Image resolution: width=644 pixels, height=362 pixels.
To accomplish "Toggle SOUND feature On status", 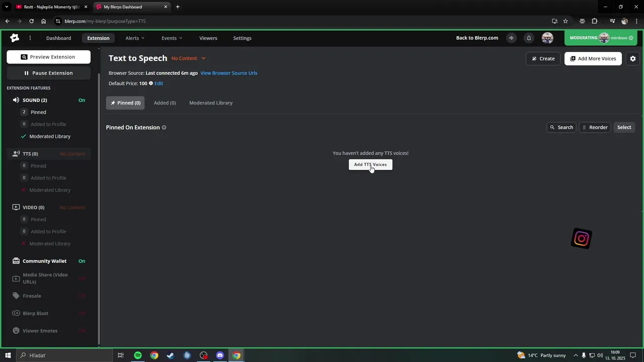I will click(82, 100).
